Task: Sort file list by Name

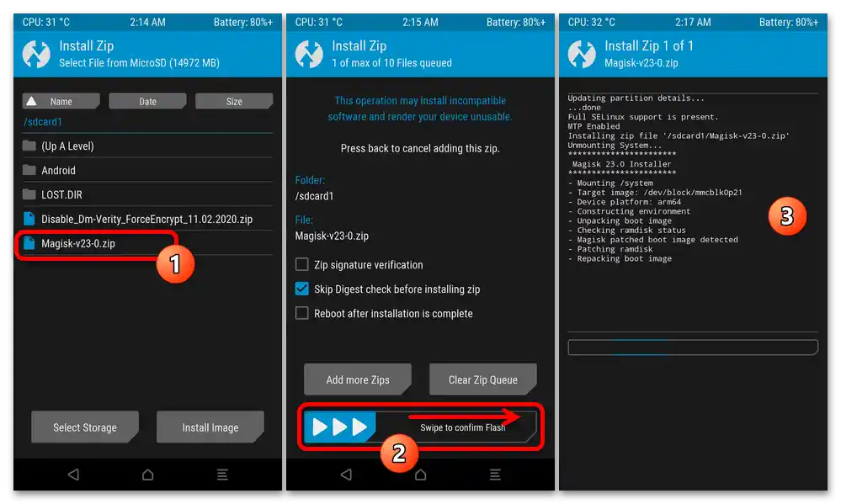Action: 61,101
